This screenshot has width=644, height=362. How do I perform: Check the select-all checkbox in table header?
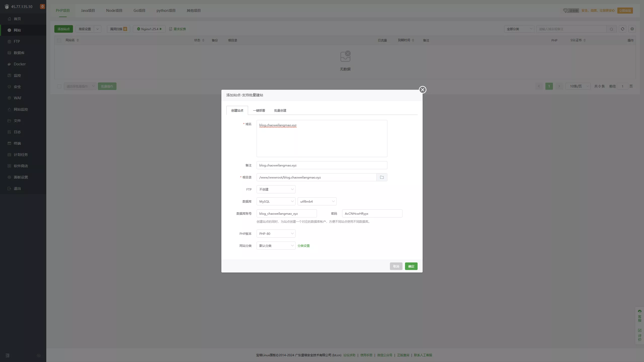[59, 40]
